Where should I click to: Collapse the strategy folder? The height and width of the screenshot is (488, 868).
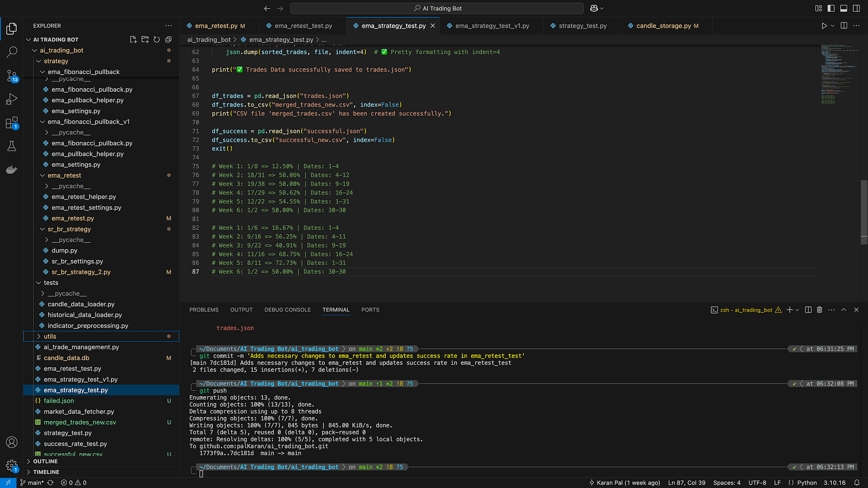[x=39, y=61]
